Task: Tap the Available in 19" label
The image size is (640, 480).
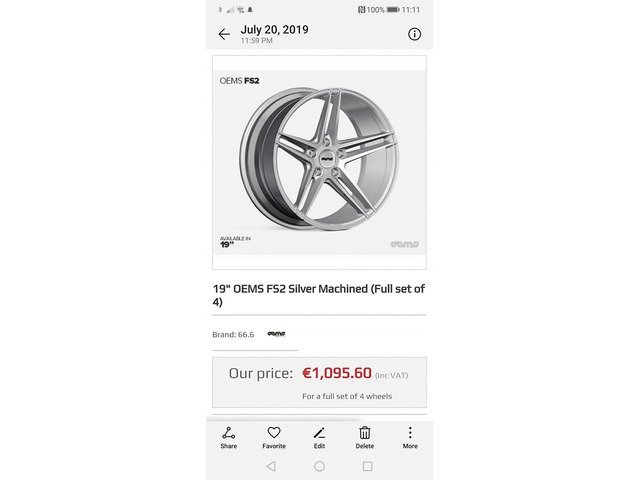Action: pyautogui.click(x=235, y=240)
